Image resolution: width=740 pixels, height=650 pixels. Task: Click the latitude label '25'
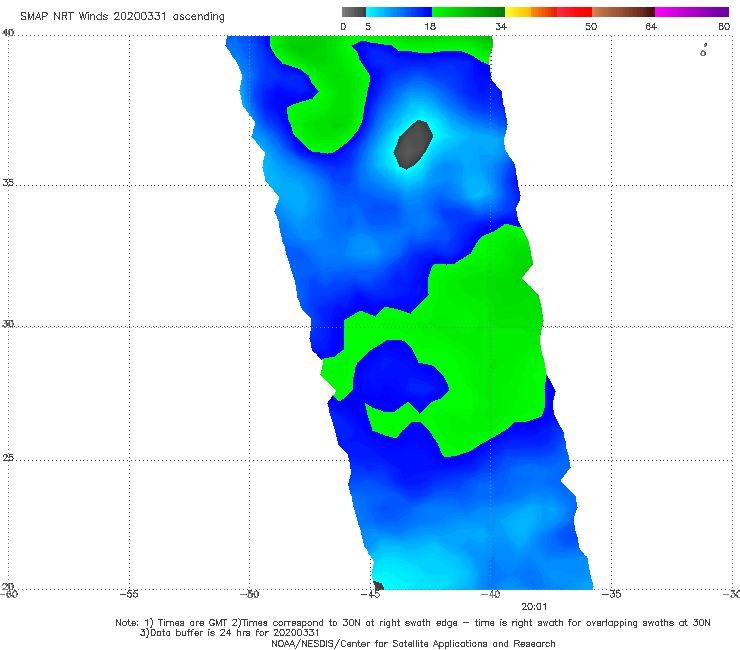[x=8, y=457]
